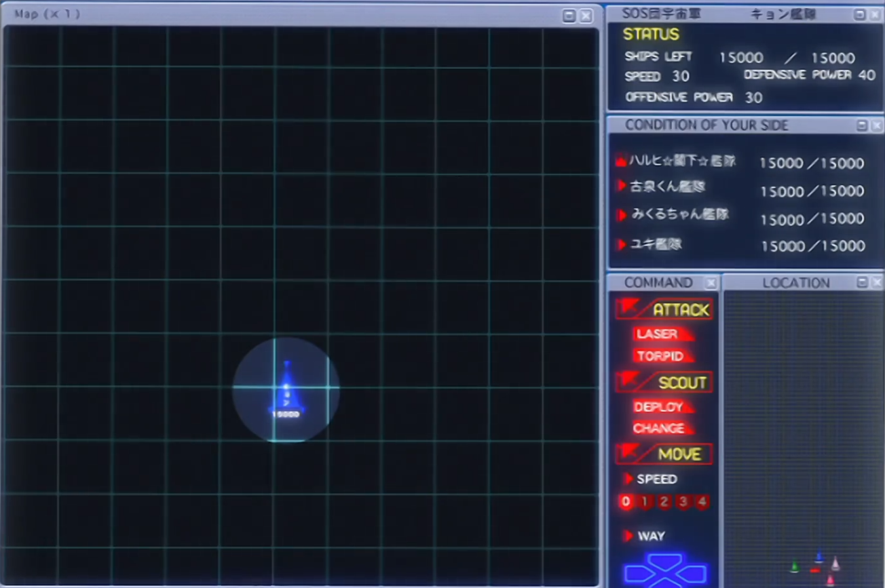Screen dimensions: 885x588
Task: Click the red triangle next to SPEED
Action: pyautogui.click(x=628, y=479)
